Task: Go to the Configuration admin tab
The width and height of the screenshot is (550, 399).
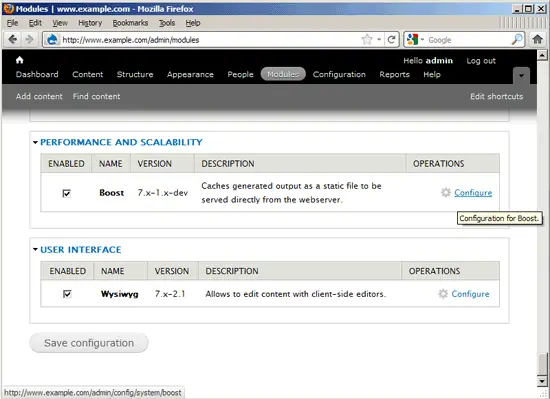Action: coord(339,74)
